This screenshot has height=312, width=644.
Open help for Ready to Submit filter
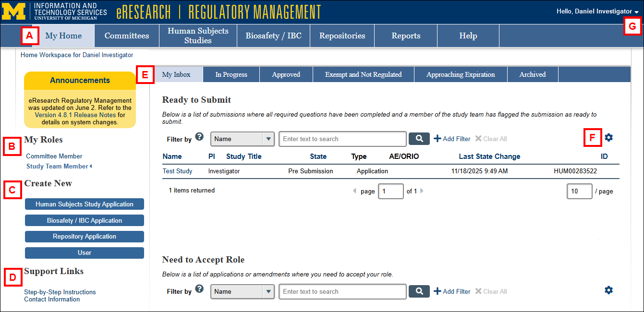200,137
